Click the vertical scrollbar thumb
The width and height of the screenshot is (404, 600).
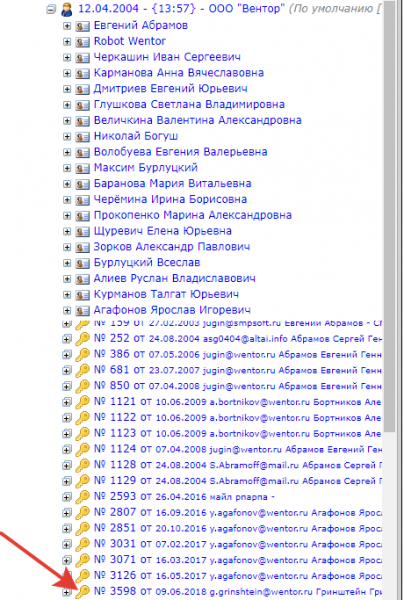(x=389, y=216)
